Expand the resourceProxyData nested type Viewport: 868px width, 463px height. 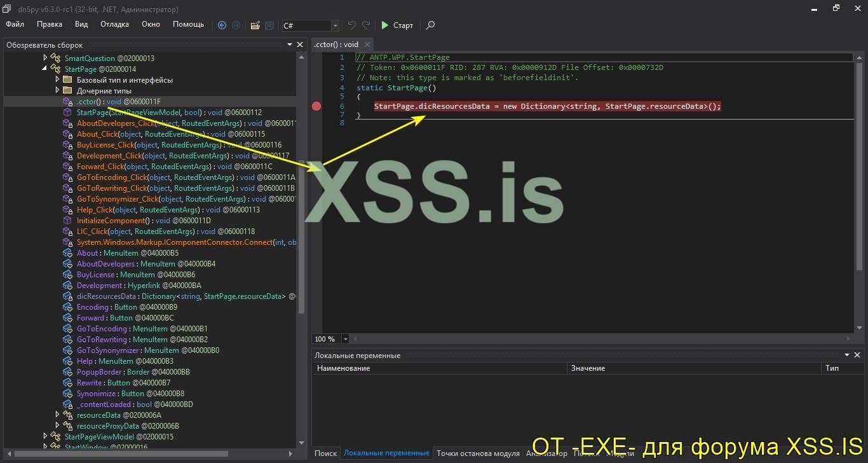pyautogui.click(x=57, y=426)
